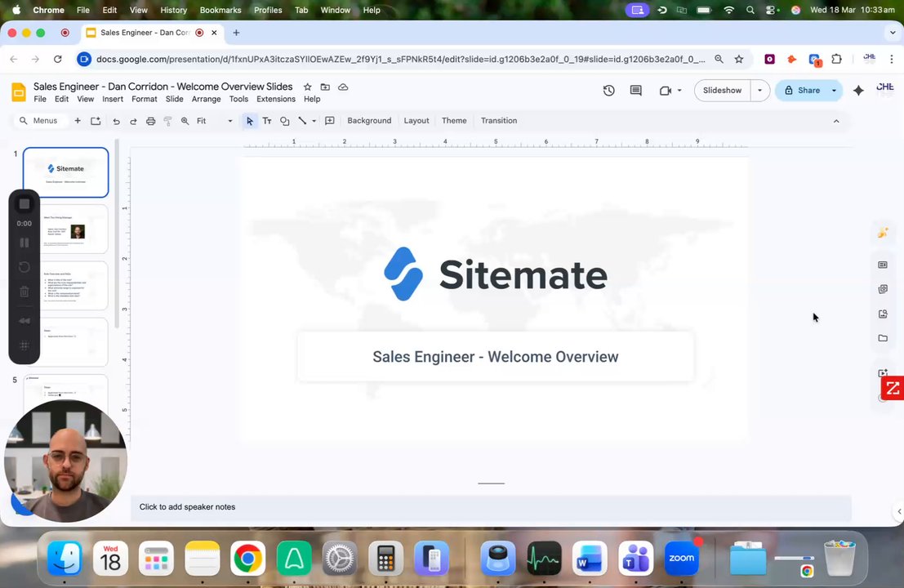
Task: Click the red Zotero side icon
Action: [893, 388]
